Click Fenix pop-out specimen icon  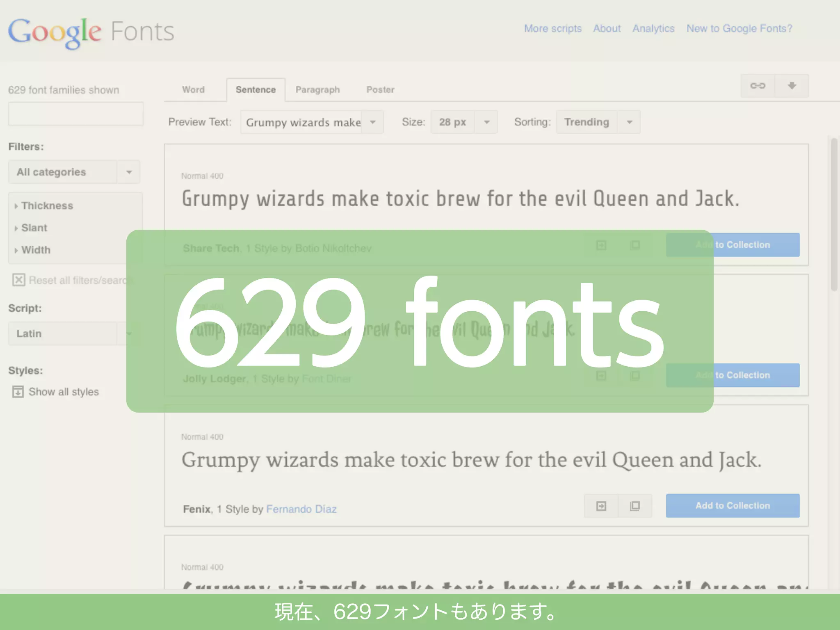(635, 506)
